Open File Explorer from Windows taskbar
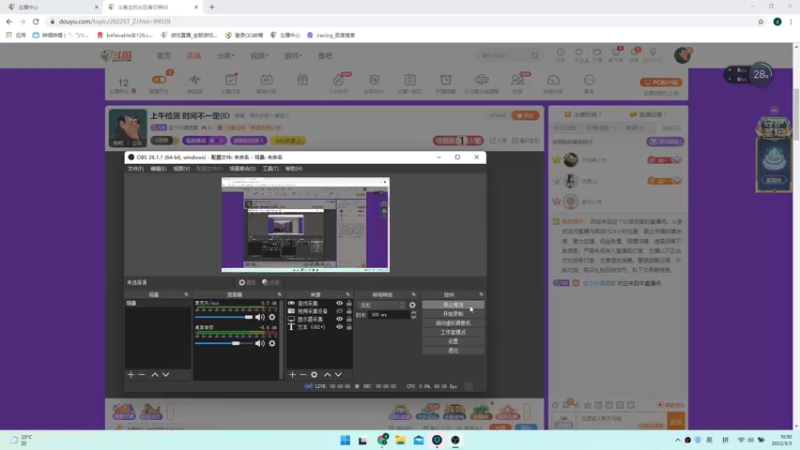The height and width of the screenshot is (450, 800). [x=400, y=440]
